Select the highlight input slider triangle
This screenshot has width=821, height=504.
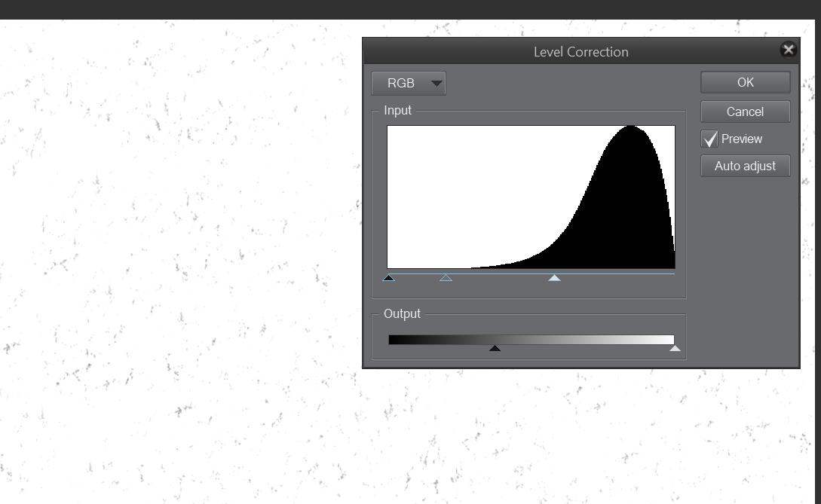pyautogui.click(x=555, y=278)
